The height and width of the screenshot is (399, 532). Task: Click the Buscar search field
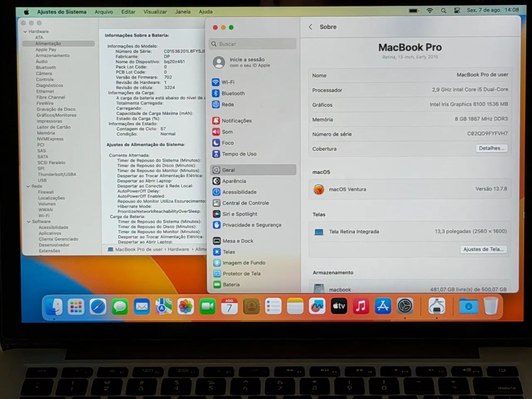[x=253, y=44]
